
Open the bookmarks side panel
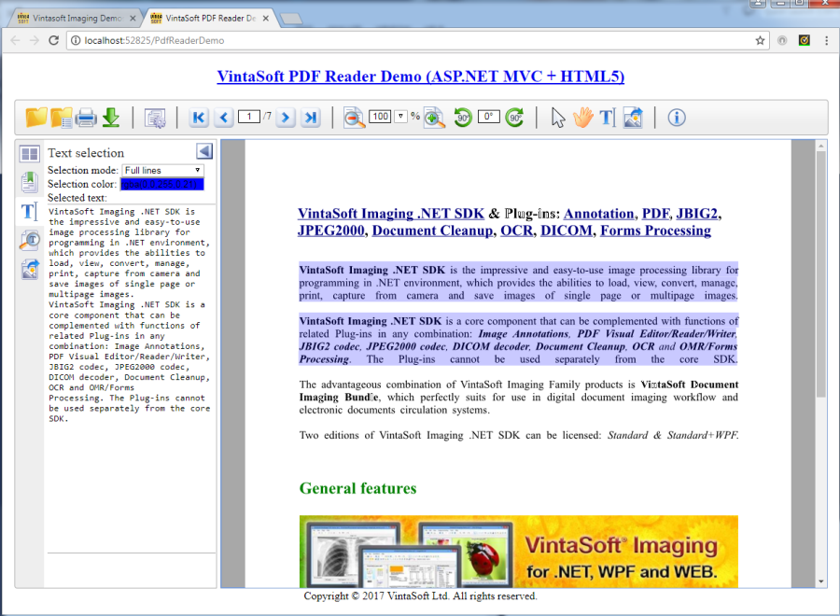[x=30, y=182]
